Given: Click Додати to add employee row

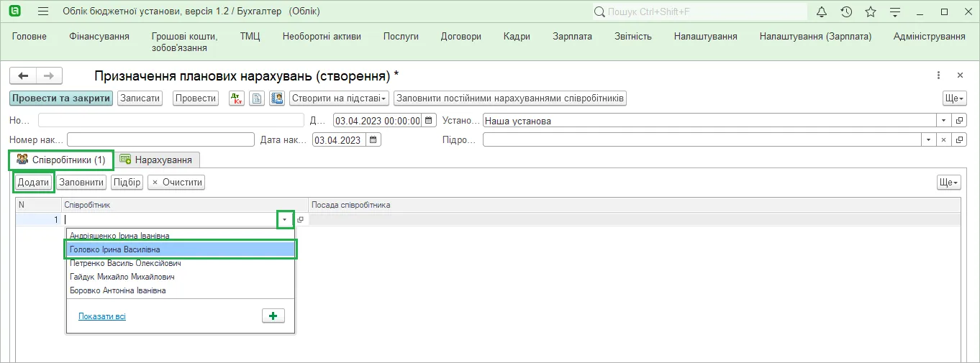Looking at the screenshot, I should 34,183.
